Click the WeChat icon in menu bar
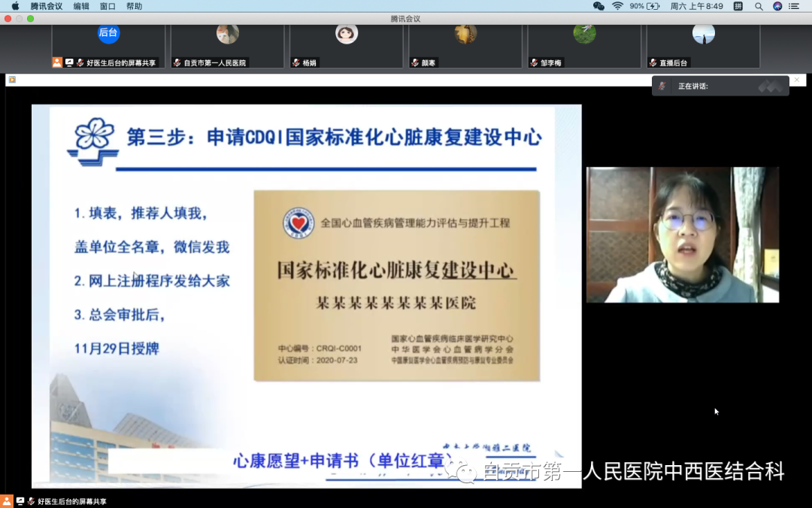The width and height of the screenshot is (812, 508). pyautogui.click(x=598, y=6)
